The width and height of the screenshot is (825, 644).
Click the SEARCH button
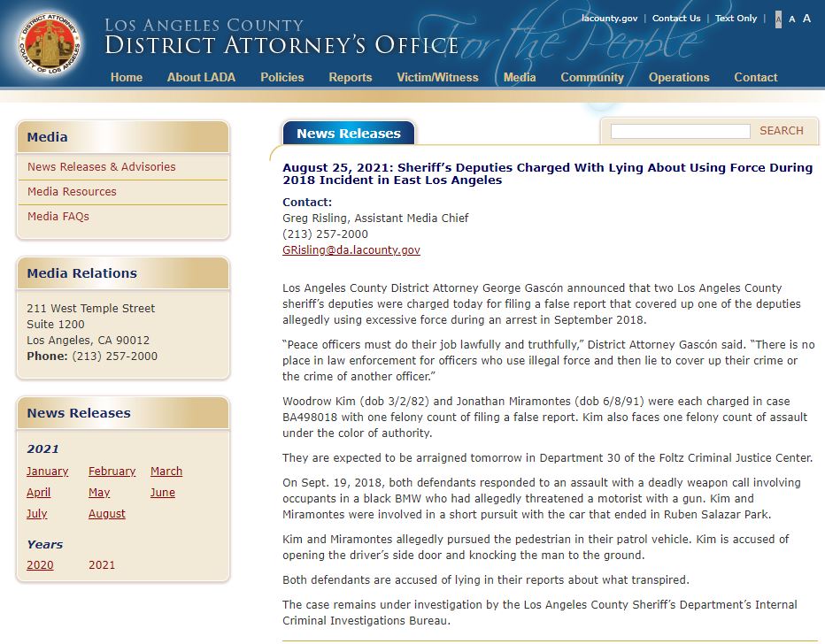(x=782, y=131)
